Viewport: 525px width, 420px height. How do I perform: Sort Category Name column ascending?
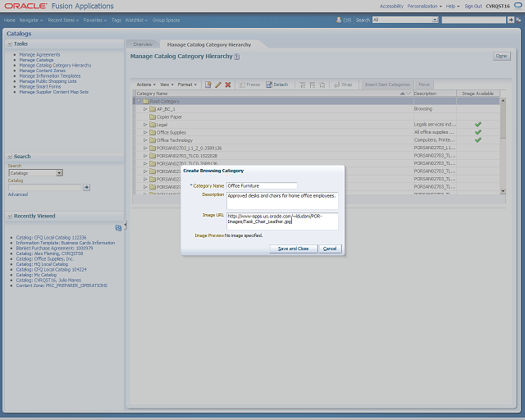tap(403, 94)
